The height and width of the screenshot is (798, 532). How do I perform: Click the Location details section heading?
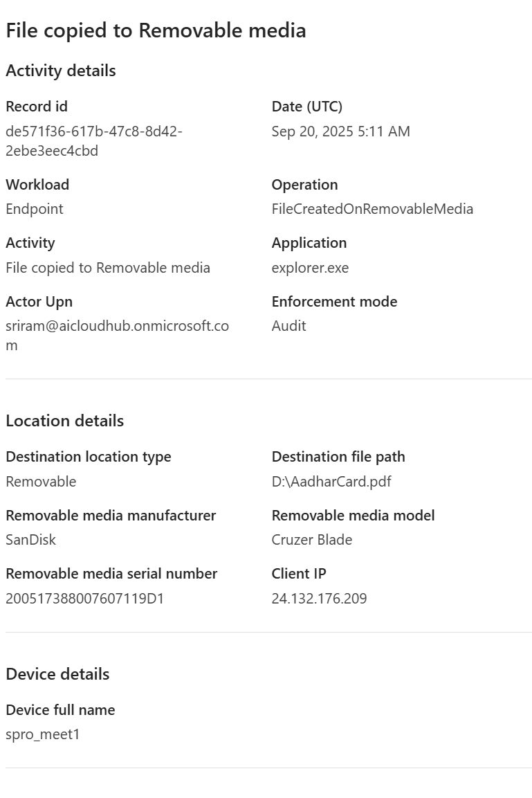(x=65, y=421)
